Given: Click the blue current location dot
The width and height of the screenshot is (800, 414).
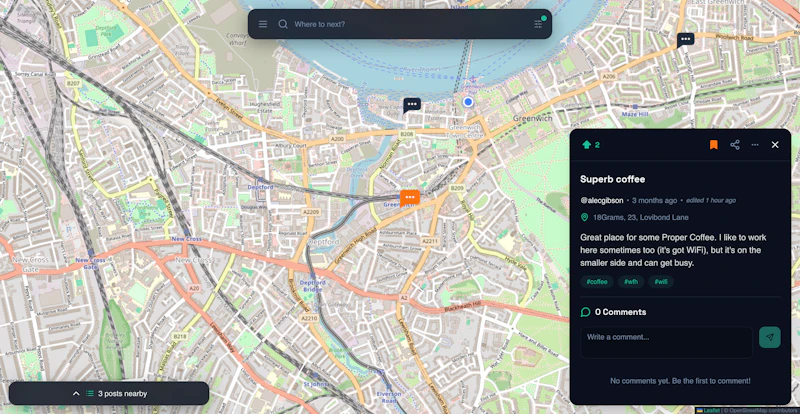Looking at the screenshot, I should click(468, 102).
